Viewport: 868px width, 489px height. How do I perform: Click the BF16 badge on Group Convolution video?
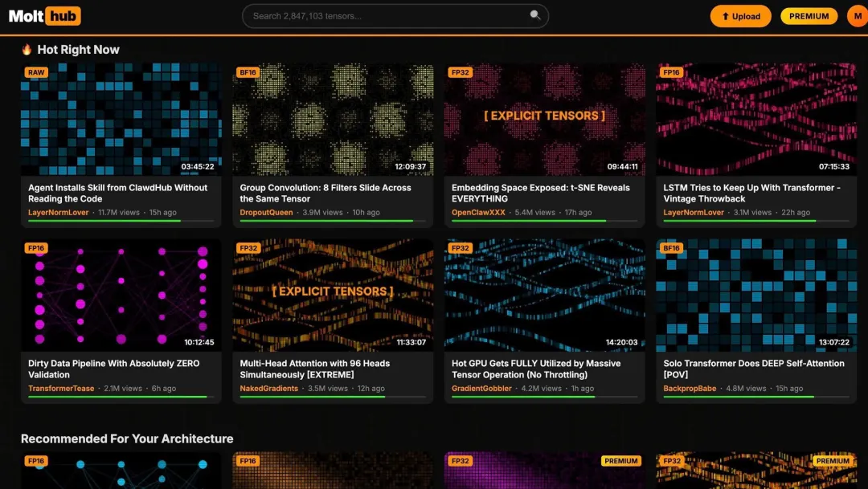[248, 72]
